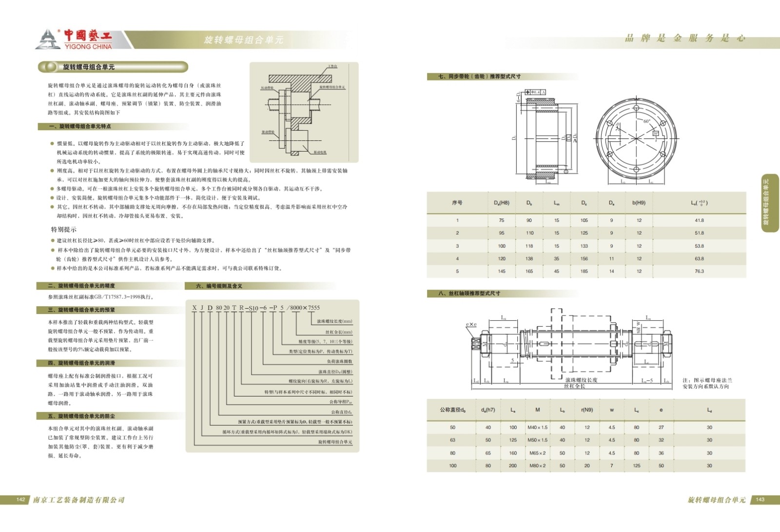Click M40×1.5 cell in journal table
Screen dimensions: 780x532
coord(537,428)
